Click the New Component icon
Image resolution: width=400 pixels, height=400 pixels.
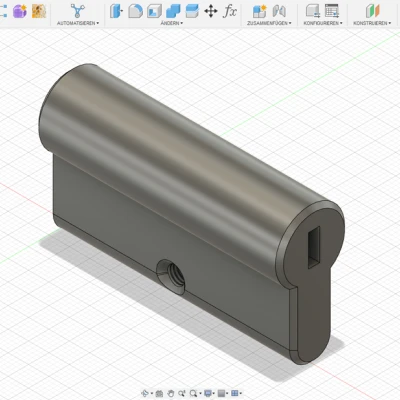pos(259,11)
